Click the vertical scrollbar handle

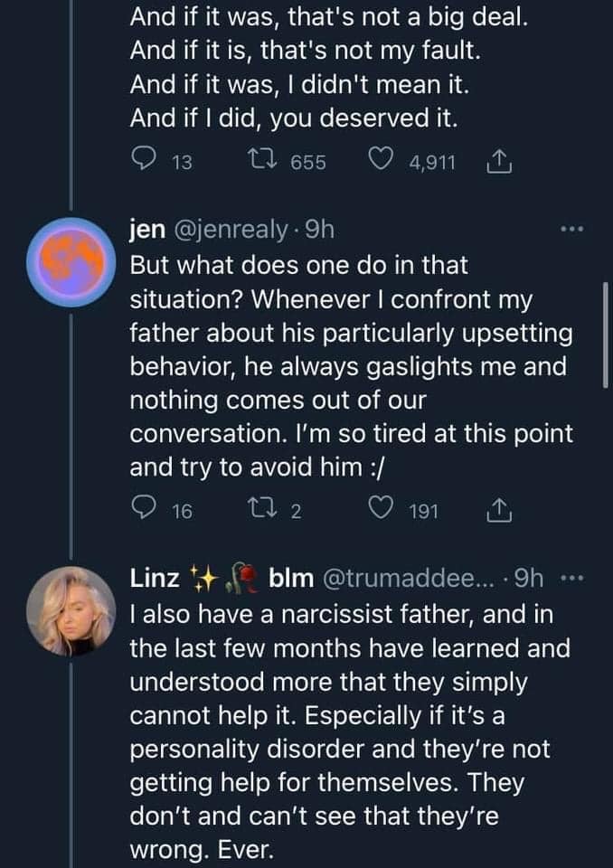[606, 335]
